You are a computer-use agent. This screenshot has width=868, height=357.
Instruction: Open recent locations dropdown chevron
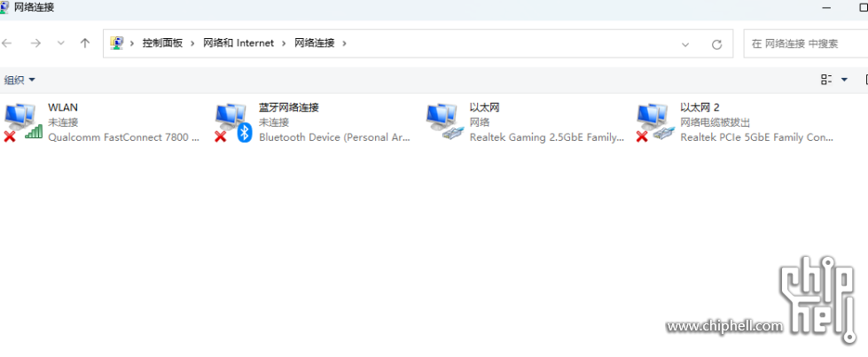tap(61, 43)
